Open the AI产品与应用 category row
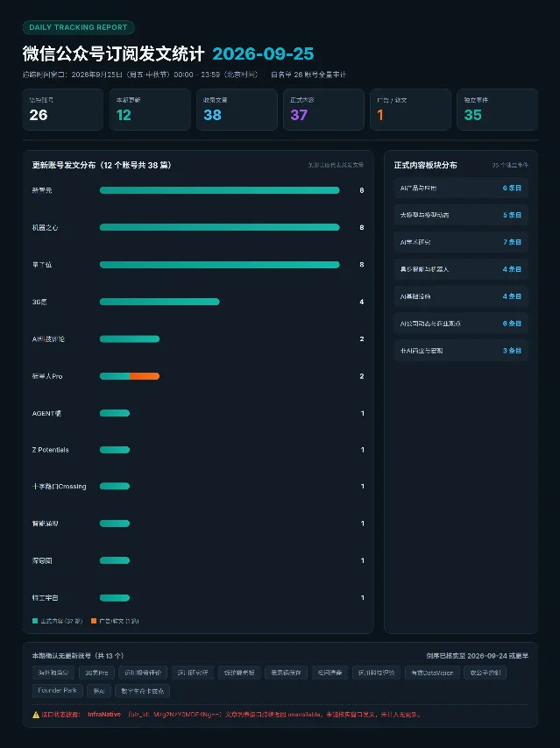Viewport: 560px width, 748px height. (461, 188)
